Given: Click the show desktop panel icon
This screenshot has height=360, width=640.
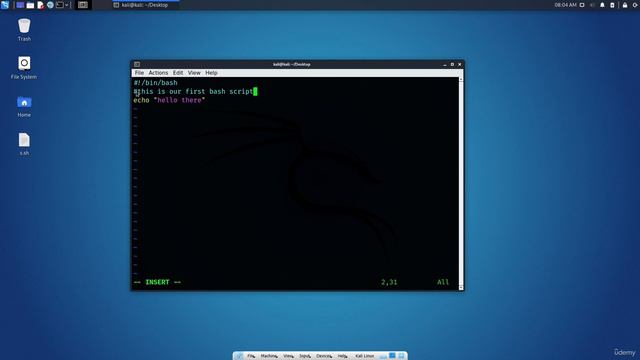Looking at the screenshot, I should click(x=20, y=5).
